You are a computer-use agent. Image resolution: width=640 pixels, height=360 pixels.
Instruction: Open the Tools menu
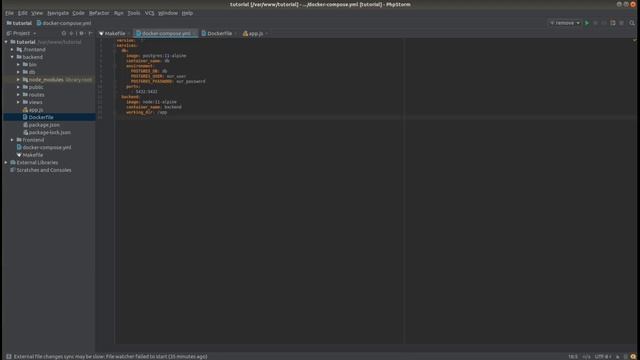click(133, 13)
